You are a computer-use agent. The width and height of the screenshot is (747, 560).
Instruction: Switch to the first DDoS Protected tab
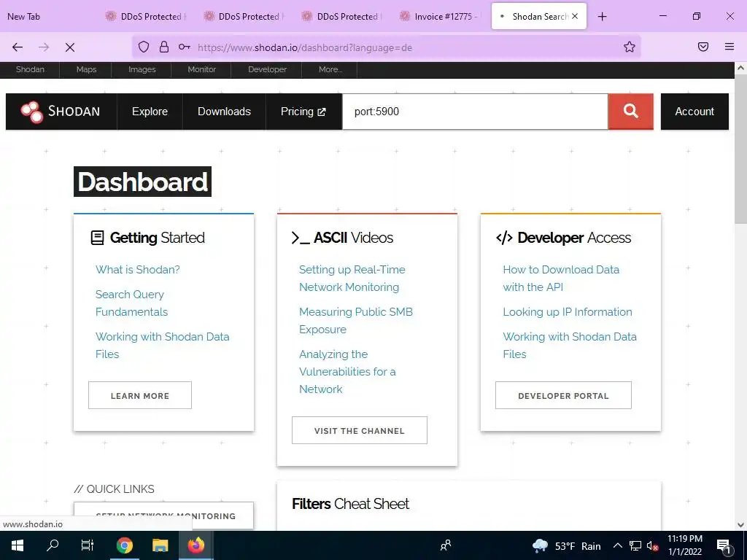coord(145,16)
